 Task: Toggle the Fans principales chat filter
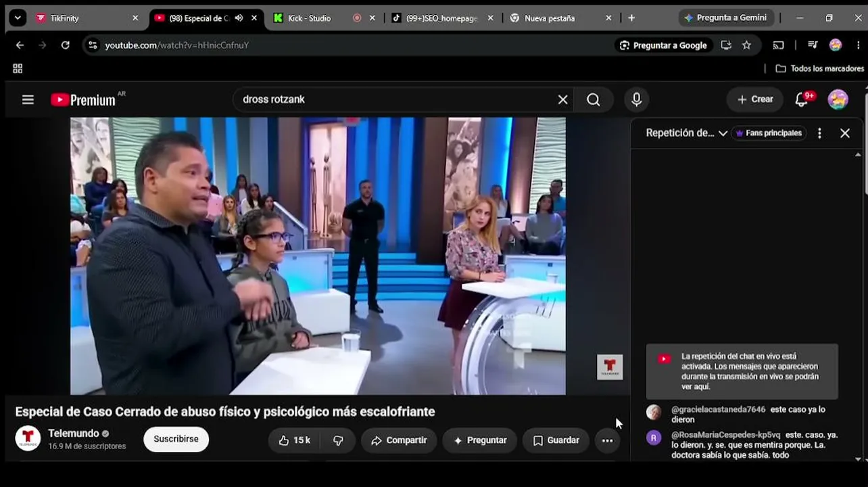[769, 133]
